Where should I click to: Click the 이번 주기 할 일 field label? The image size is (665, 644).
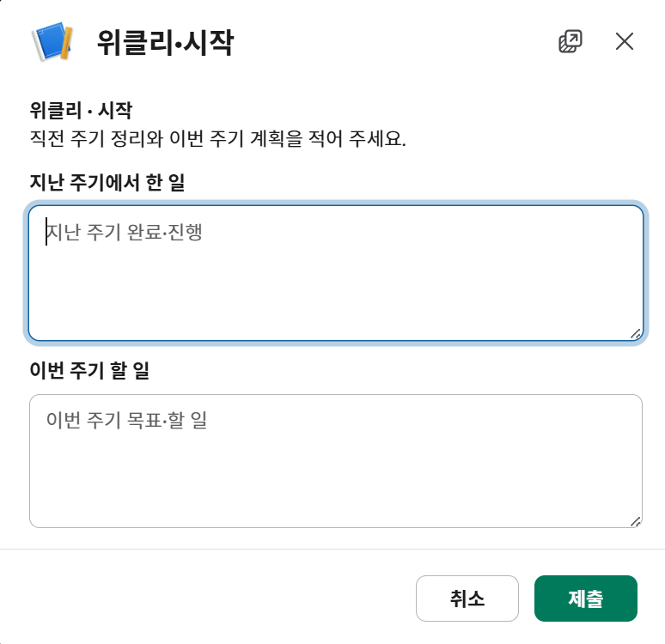click(89, 370)
